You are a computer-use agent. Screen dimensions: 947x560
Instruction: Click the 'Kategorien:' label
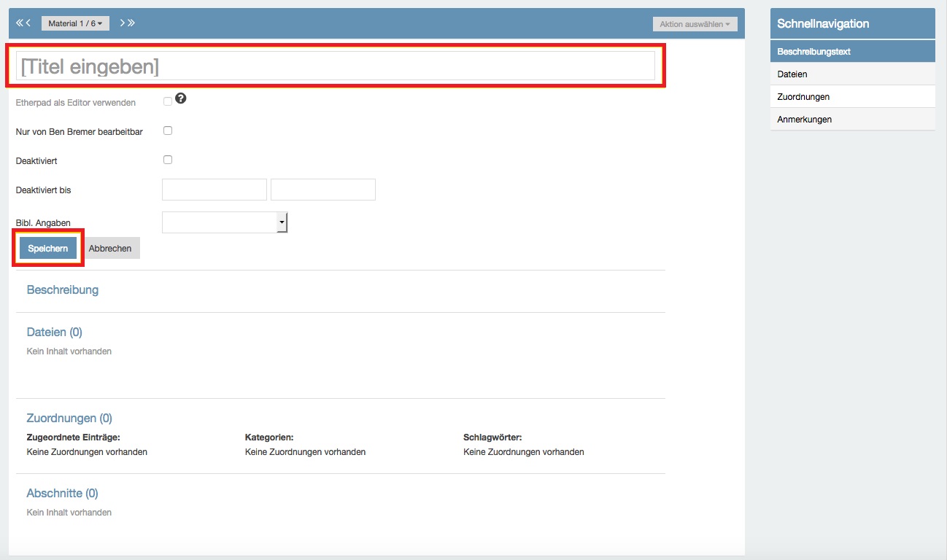pyautogui.click(x=269, y=437)
